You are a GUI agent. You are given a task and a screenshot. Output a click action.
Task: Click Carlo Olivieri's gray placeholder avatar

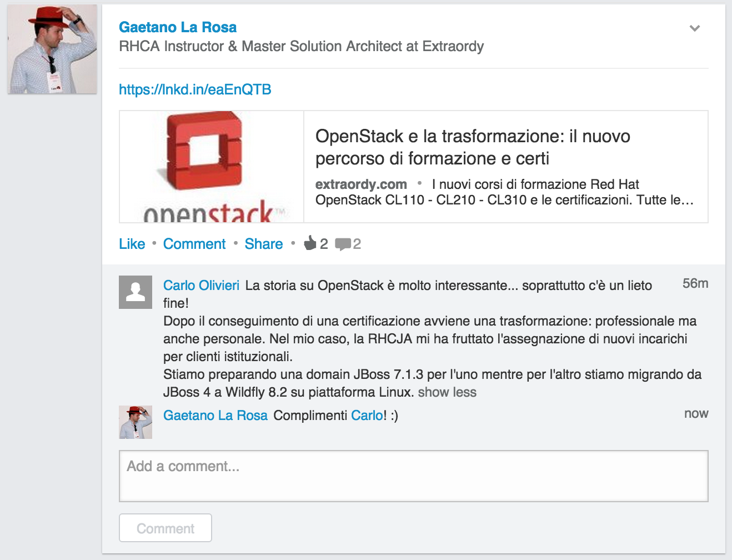pyautogui.click(x=136, y=292)
